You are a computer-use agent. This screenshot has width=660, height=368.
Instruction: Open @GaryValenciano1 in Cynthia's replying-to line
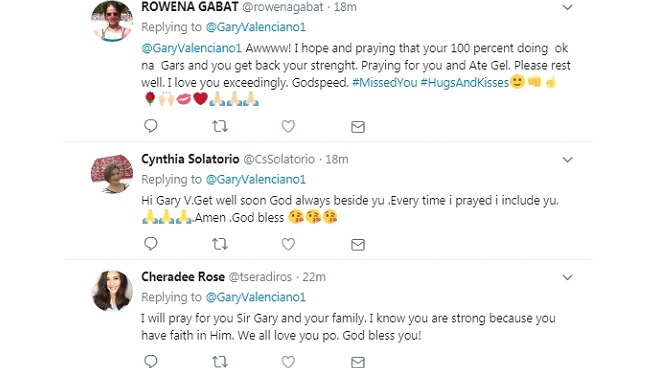click(255, 179)
